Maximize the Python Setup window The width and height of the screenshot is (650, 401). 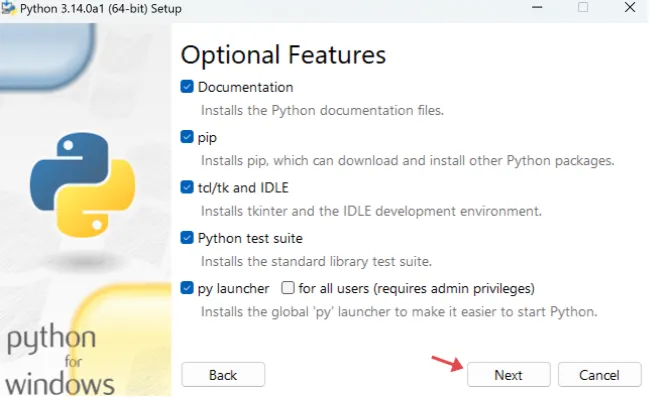click(583, 7)
